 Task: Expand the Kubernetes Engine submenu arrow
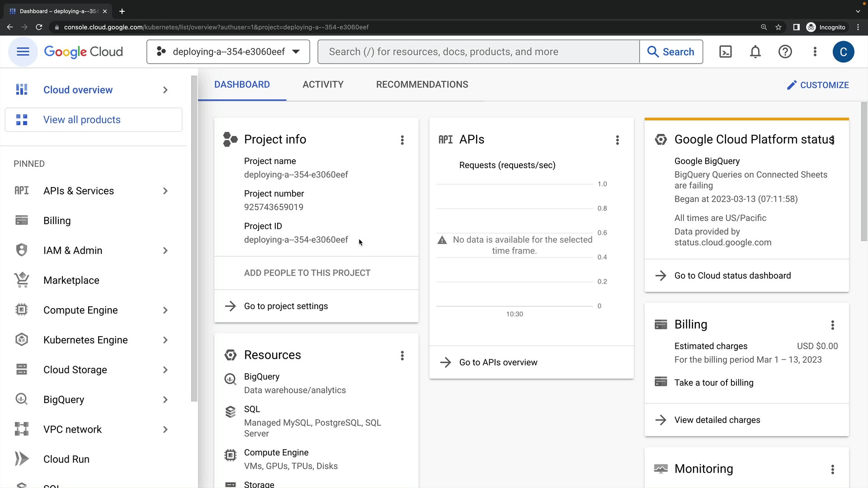tap(165, 340)
